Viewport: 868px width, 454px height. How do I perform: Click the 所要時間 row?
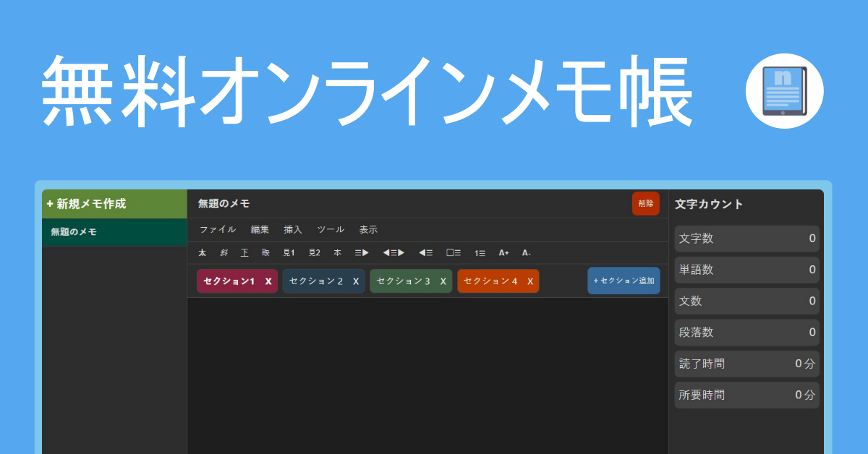(747, 395)
